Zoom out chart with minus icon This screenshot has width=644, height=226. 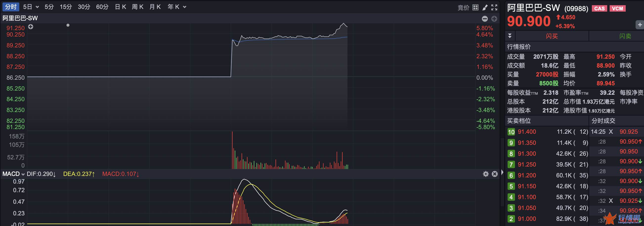(485, 19)
